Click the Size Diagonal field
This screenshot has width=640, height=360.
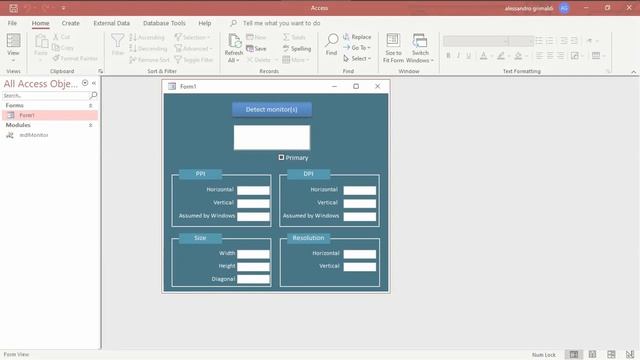[x=253, y=279]
